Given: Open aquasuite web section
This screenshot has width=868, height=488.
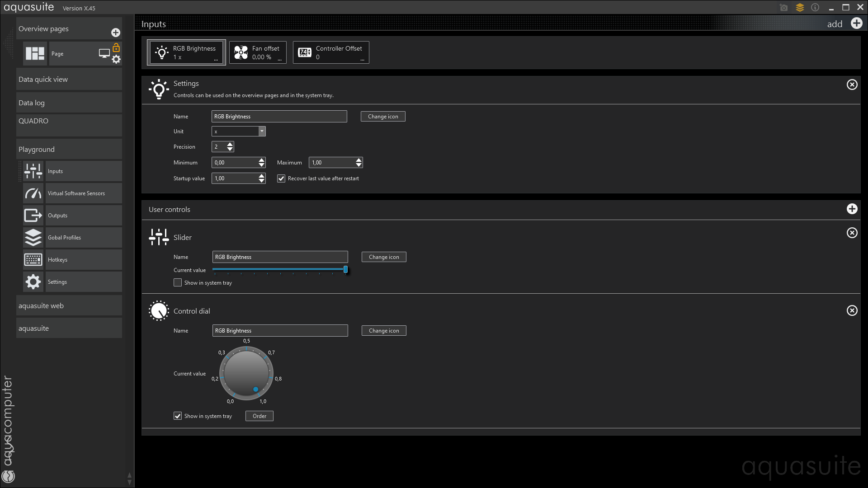Looking at the screenshot, I should click(69, 305).
